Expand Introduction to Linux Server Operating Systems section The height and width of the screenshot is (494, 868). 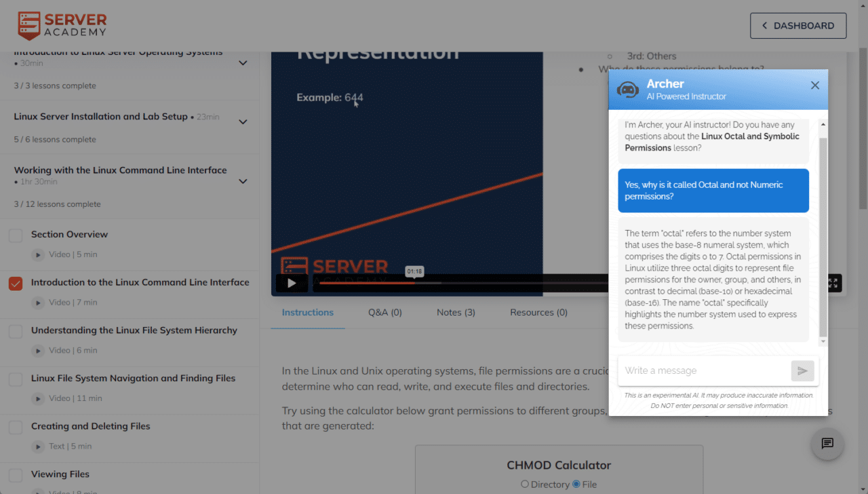tap(243, 63)
